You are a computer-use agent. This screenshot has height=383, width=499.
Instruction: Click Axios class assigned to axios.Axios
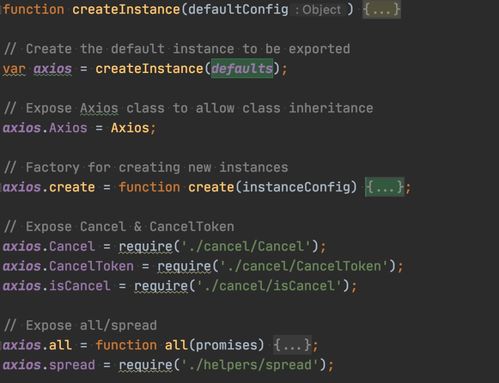click(x=130, y=128)
